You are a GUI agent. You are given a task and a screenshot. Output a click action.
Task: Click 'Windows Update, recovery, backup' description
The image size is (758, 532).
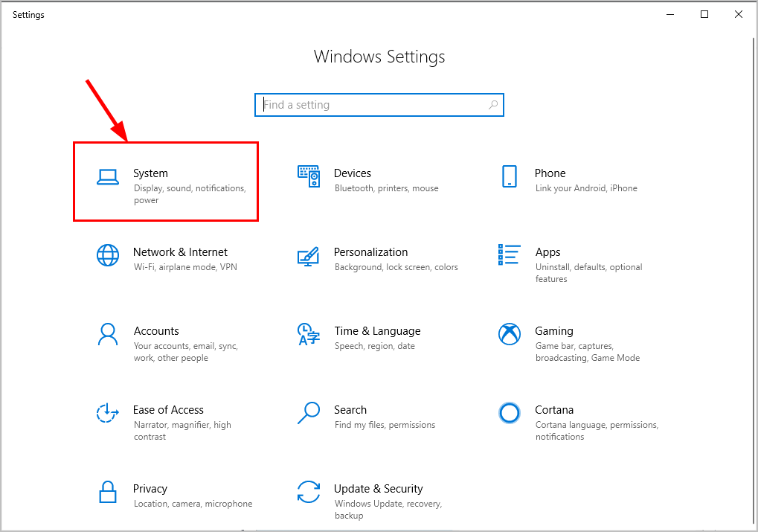pos(388,509)
